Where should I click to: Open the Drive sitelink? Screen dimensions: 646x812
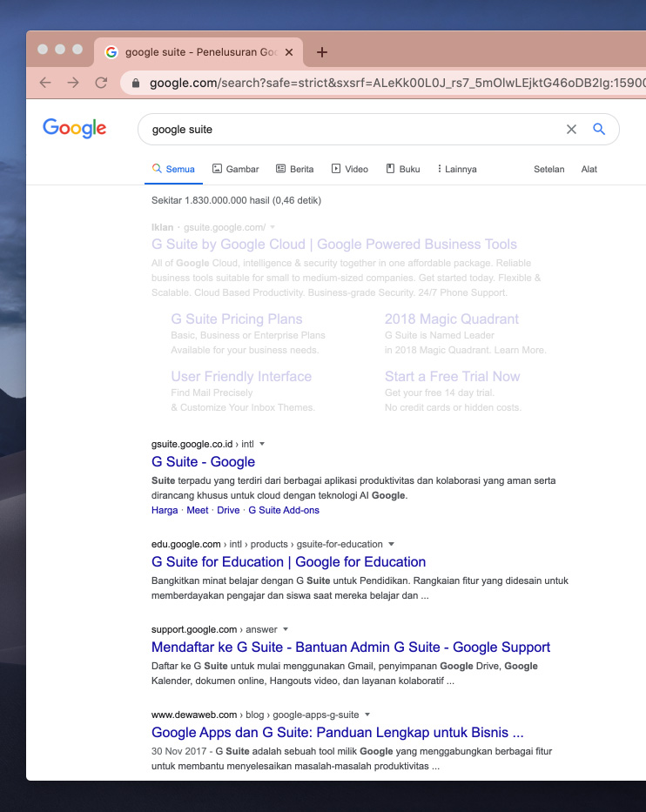(228, 510)
